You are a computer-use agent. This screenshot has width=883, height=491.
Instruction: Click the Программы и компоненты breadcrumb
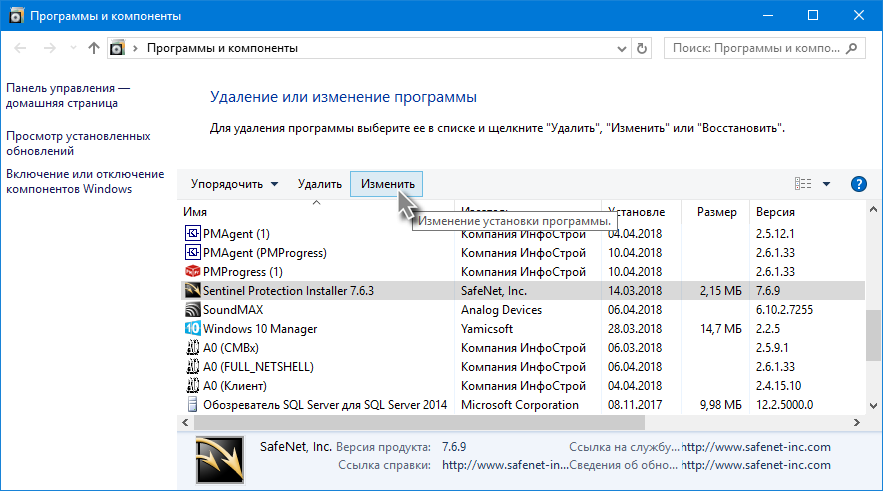(222, 48)
